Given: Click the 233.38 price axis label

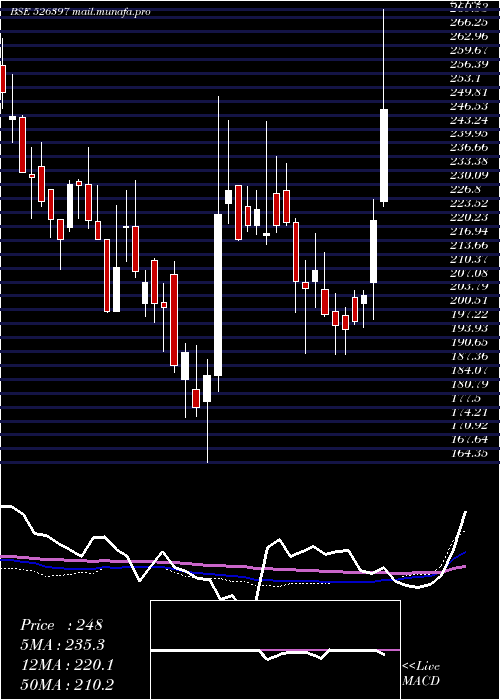Looking at the screenshot, I should (470, 161).
